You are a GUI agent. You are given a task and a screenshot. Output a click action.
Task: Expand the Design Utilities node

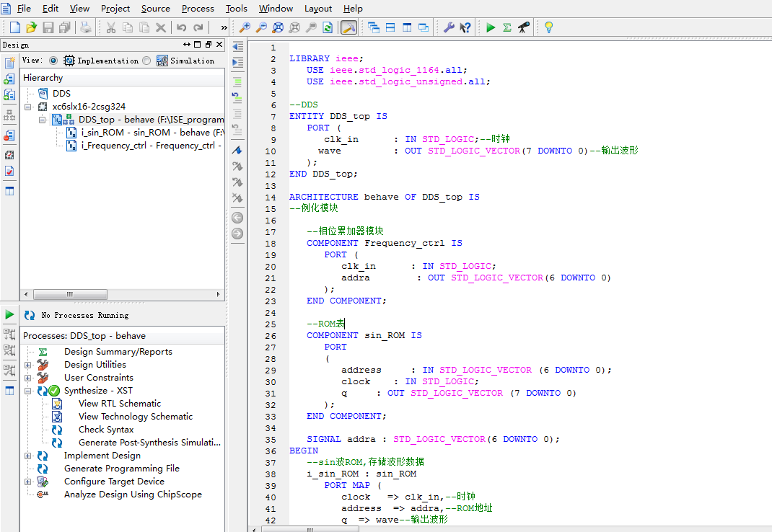(x=28, y=365)
